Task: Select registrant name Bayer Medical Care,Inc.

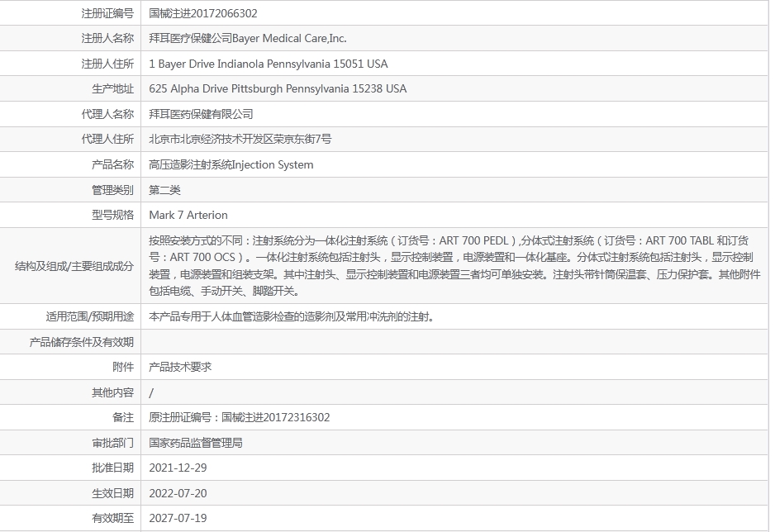Action: 289,39
